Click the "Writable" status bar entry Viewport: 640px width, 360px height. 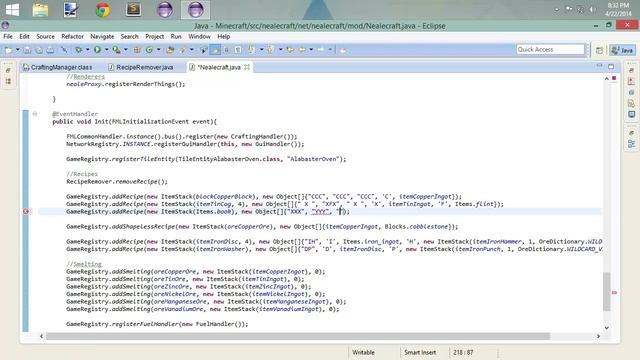[363, 352]
